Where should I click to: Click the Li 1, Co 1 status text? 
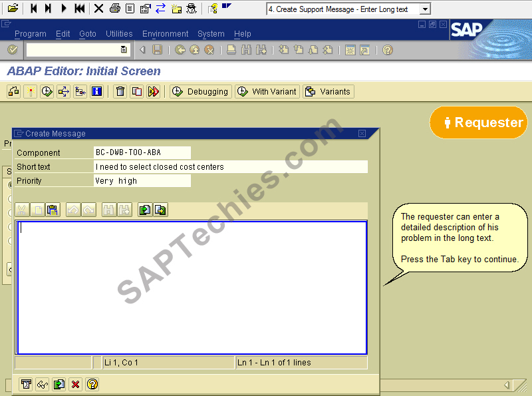(x=121, y=362)
